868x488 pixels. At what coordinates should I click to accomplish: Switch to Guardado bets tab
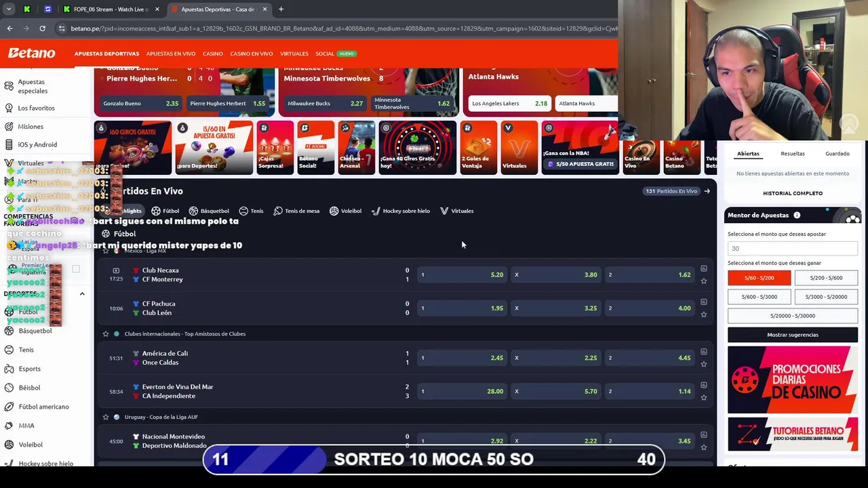(837, 154)
